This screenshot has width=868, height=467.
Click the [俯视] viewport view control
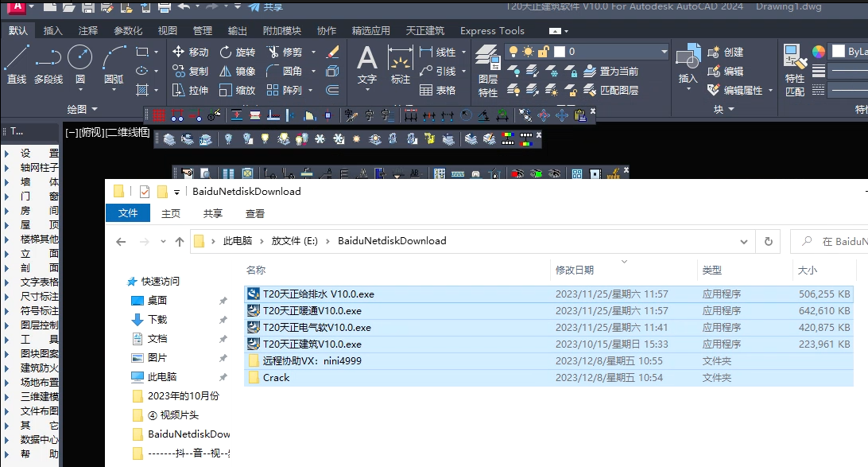92,132
